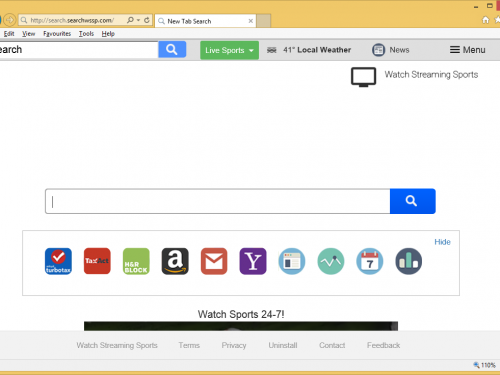
Task: Open the Feedback footer link
Action: 384,345
